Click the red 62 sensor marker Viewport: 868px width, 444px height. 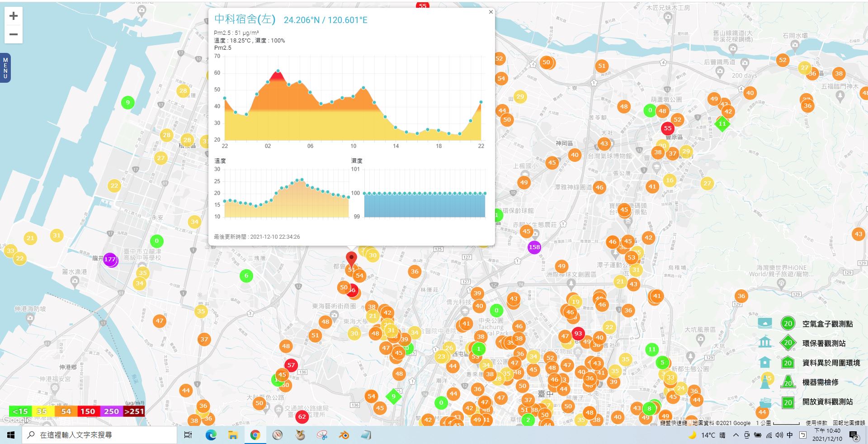point(302,416)
